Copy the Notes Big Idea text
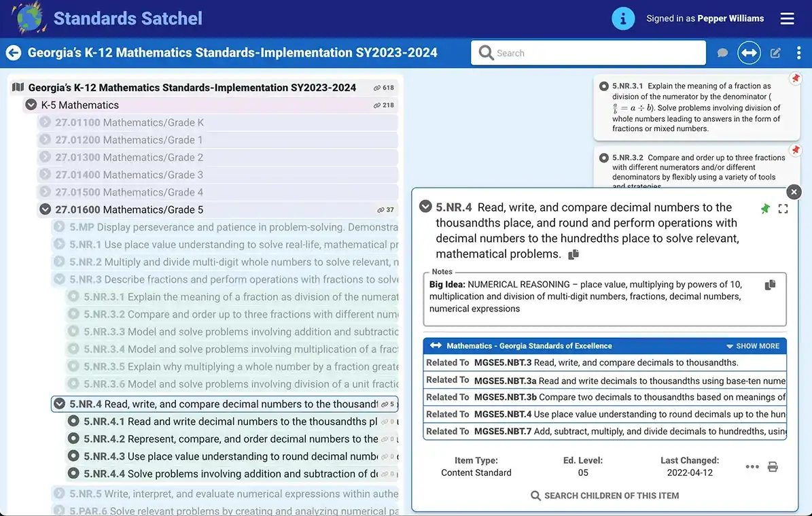 pyautogui.click(x=770, y=285)
